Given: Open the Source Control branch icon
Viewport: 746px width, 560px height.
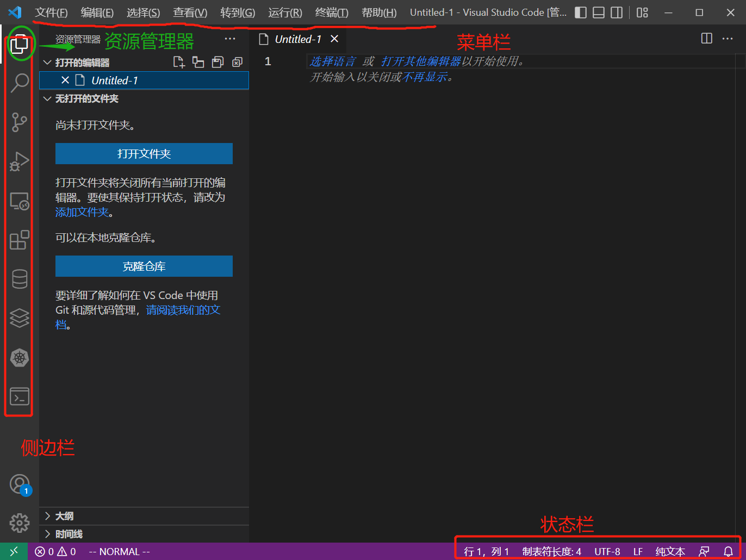Looking at the screenshot, I should 20,122.
